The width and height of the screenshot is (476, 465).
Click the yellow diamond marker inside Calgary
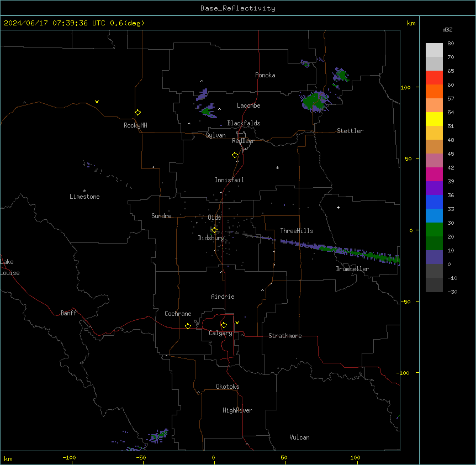point(224,325)
